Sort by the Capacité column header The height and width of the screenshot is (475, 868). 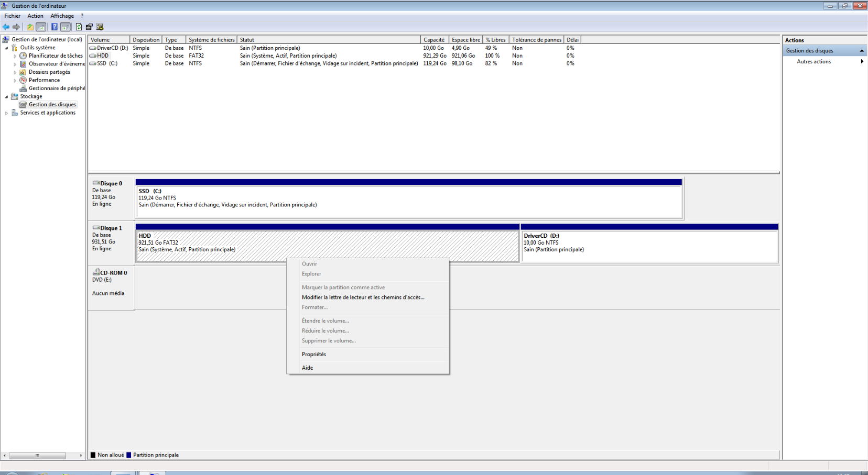435,40
